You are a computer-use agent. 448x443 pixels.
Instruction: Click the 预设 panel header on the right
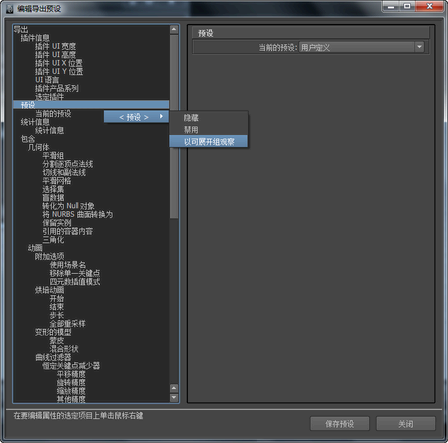click(x=311, y=33)
